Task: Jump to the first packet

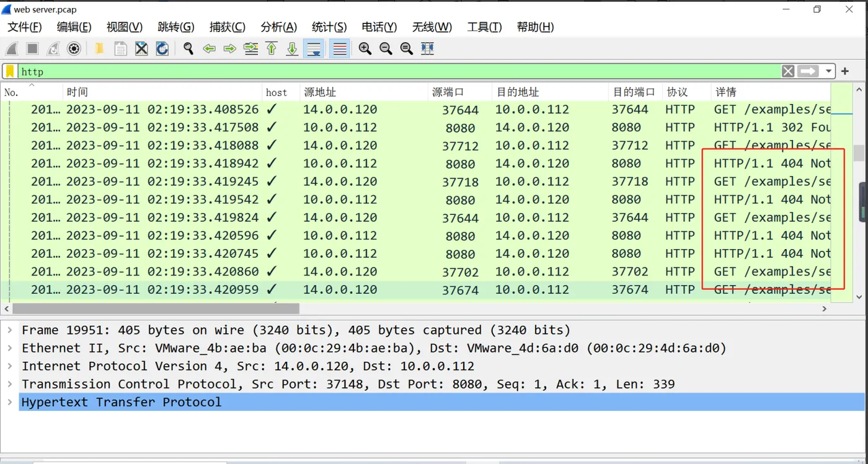Action: click(272, 48)
